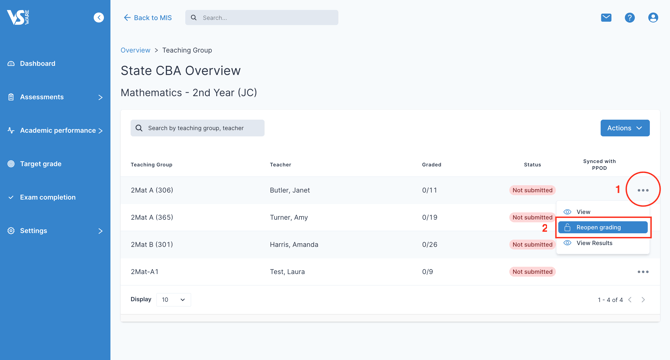Click the eye icon beside View Results
Viewport: 670px width, 360px height.
coord(567,243)
